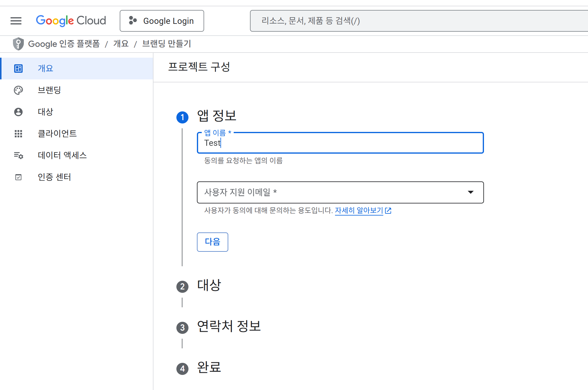This screenshot has width=588, height=390.
Task: Click the 개요 dashboard icon in sidebar
Action: click(x=18, y=69)
